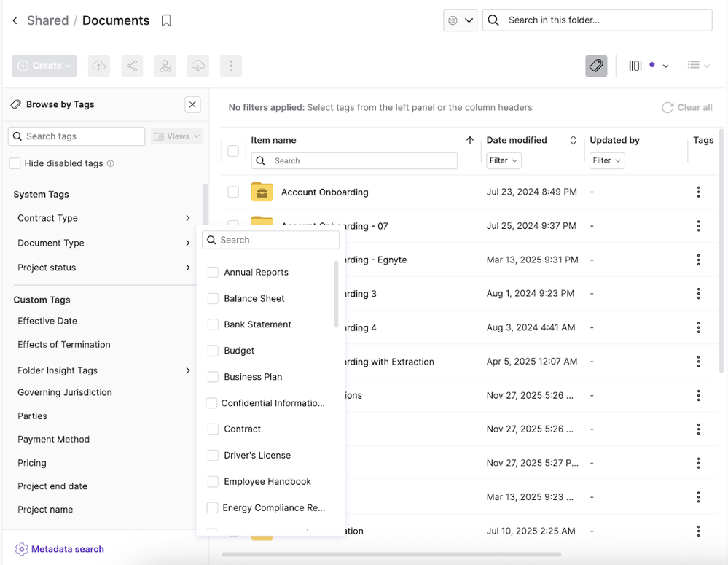This screenshot has width=728, height=565.
Task: Open the column layout barcode icon
Action: [x=635, y=66]
